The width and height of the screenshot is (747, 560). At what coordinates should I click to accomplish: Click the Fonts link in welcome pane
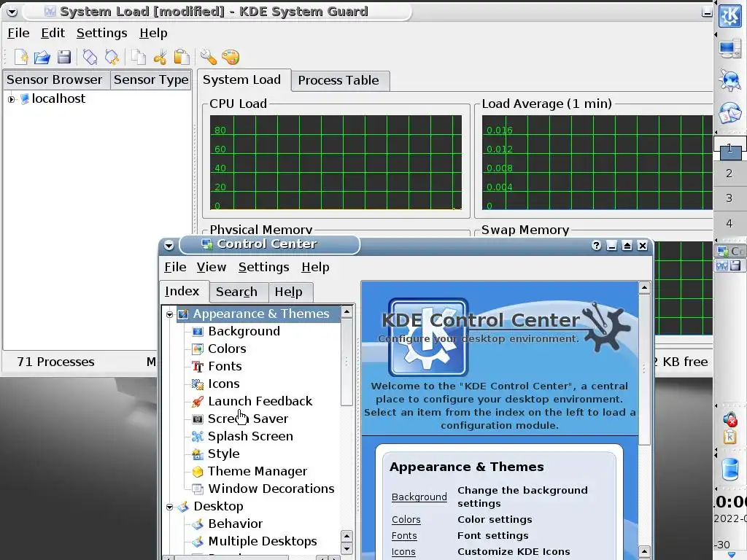404,536
